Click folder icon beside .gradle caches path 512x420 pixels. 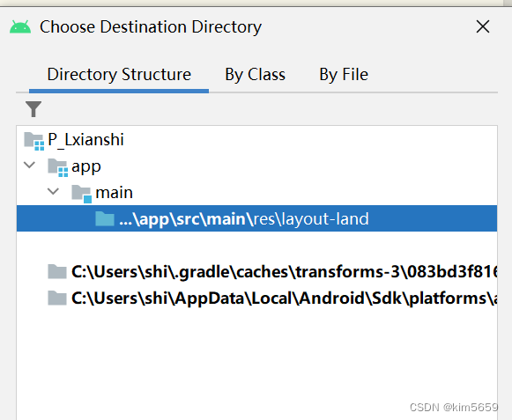click(x=57, y=271)
